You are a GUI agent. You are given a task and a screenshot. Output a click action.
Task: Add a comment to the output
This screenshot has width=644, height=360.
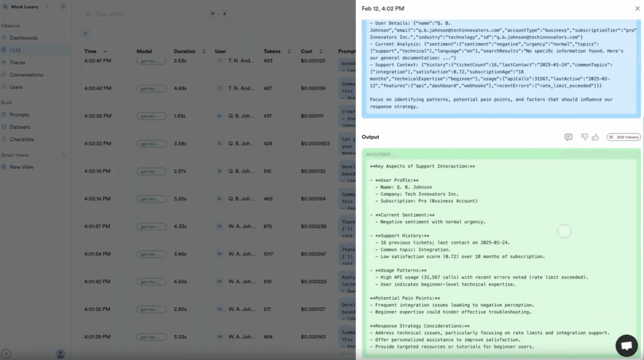click(568, 137)
